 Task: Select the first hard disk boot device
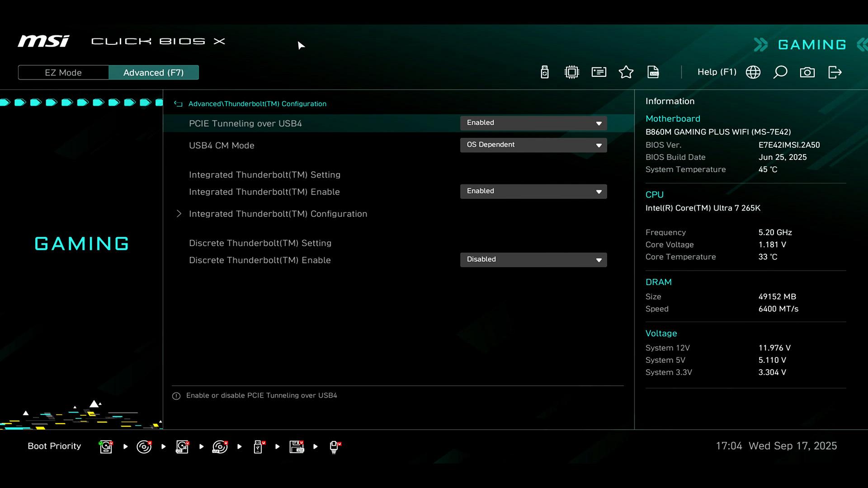(106, 446)
